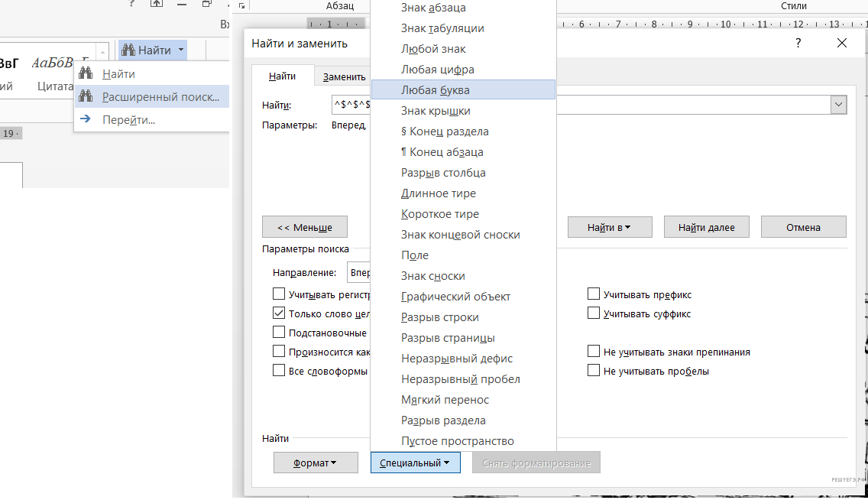Expand the Найти field history dropdown arrow
The width and height of the screenshot is (868, 500).
pyautogui.click(x=839, y=106)
